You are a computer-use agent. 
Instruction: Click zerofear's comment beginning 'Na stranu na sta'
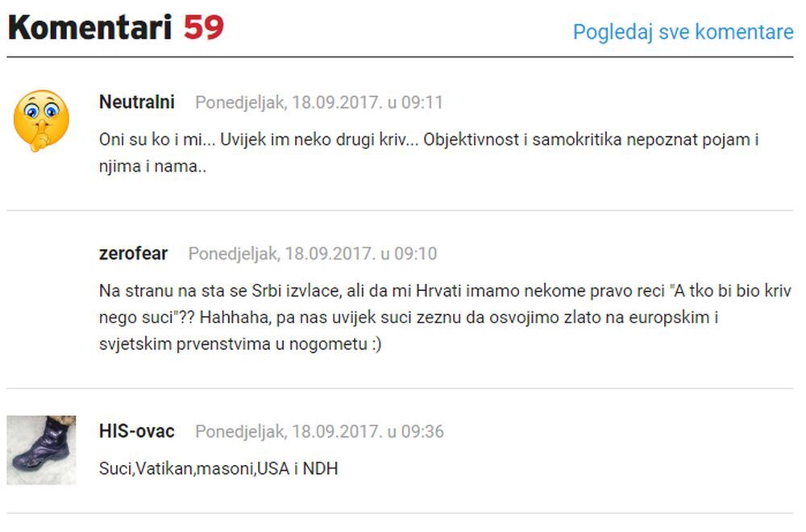point(445,317)
